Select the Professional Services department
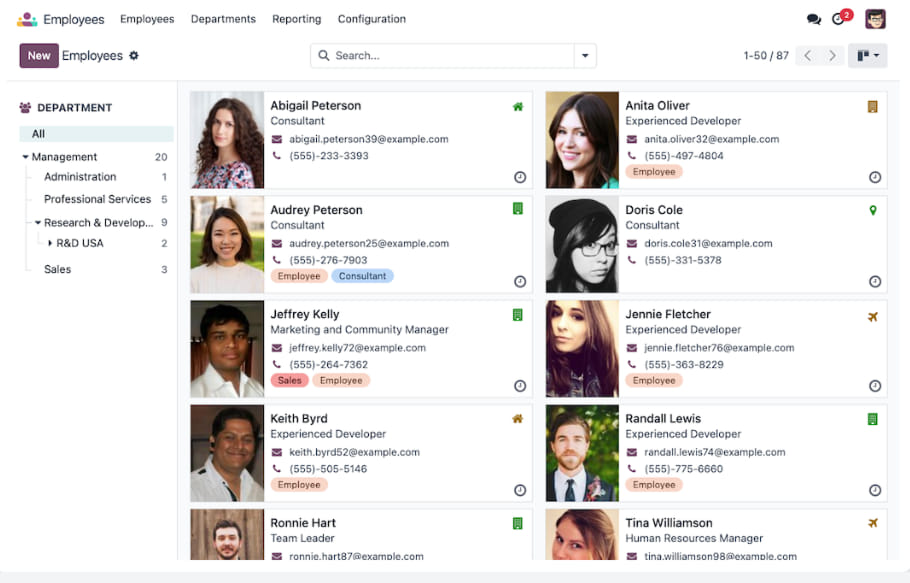 tap(97, 199)
